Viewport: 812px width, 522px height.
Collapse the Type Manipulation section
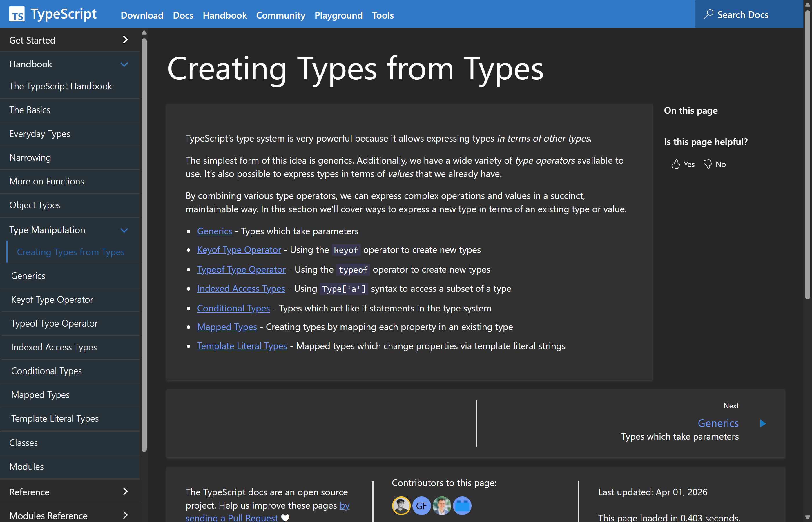click(124, 230)
